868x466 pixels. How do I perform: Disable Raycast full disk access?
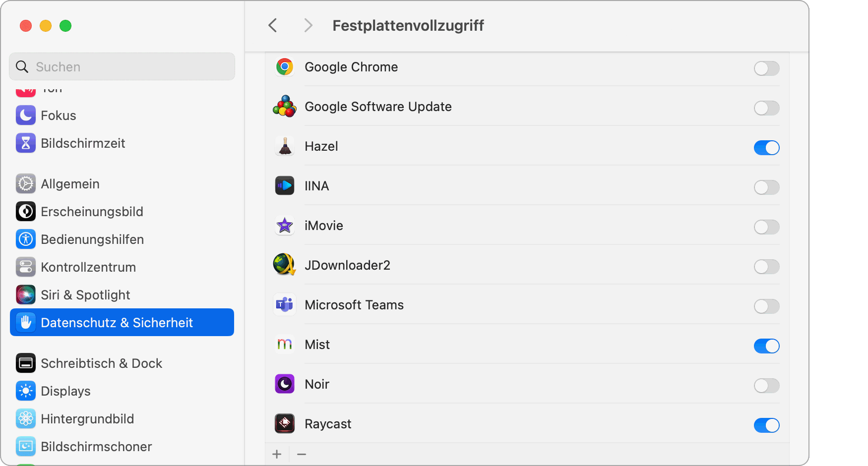(766, 425)
